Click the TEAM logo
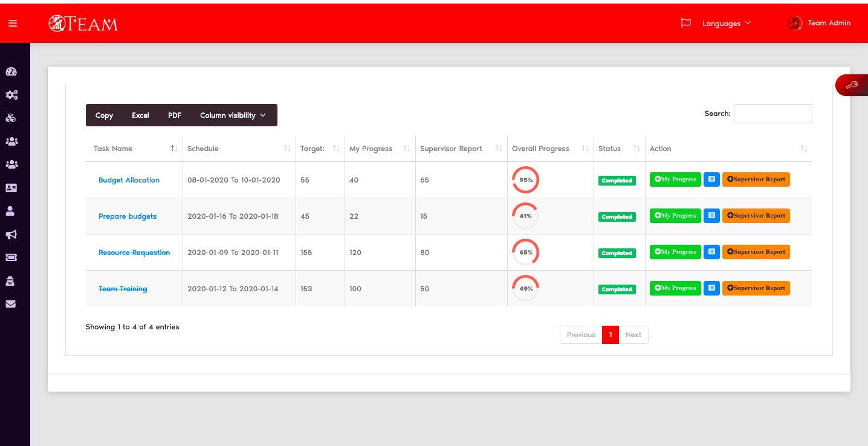The image size is (868, 446). (x=83, y=24)
